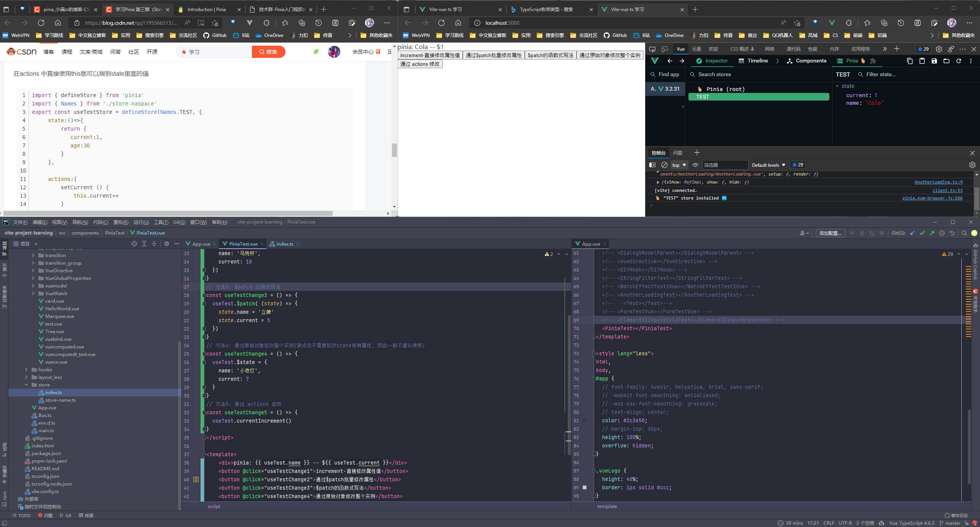Click the back arrow in Vue devtools
Image resolution: width=980 pixels, height=527 pixels.
670,61
